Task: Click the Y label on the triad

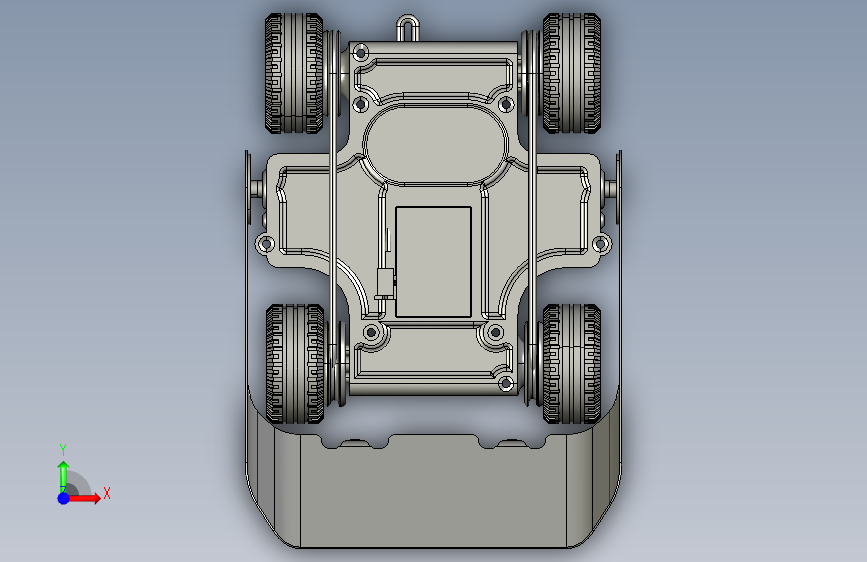Action: click(x=63, y=449)
